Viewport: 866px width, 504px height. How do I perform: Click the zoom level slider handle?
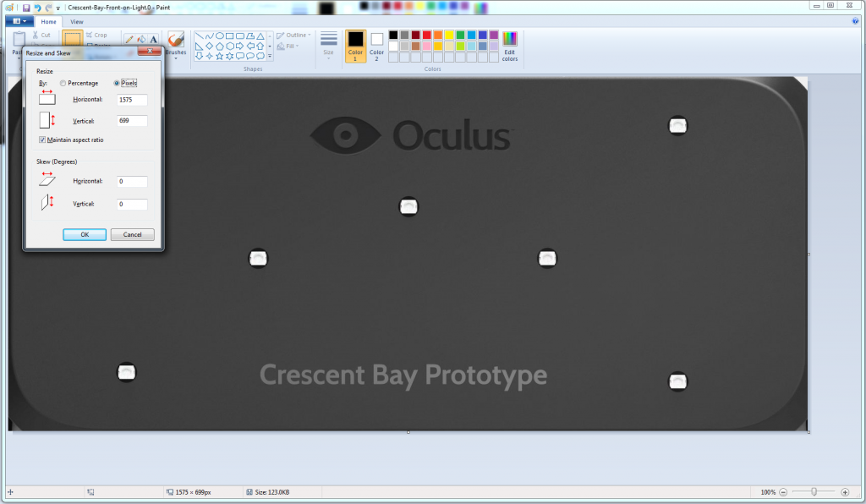pyautogui.click(x=814, y=491)
